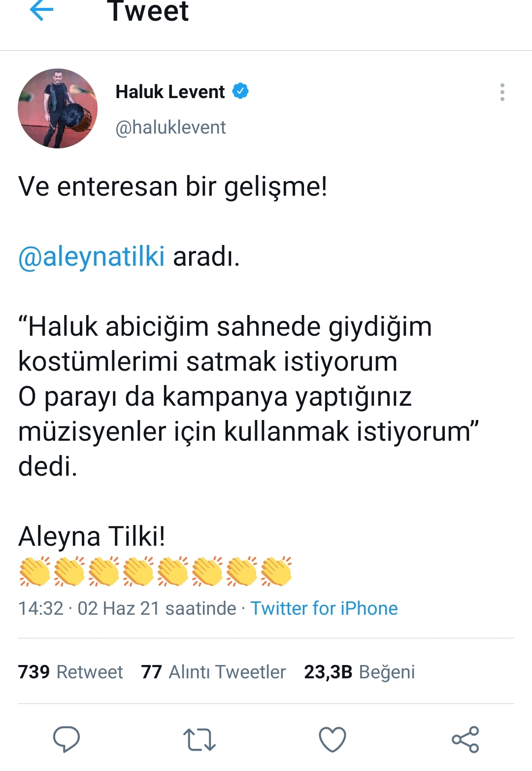This screenshot has width=532, height=771.
Task: Open the Twitter for iPhone source link
Action: pyautogui.click(x=324, y=608)
